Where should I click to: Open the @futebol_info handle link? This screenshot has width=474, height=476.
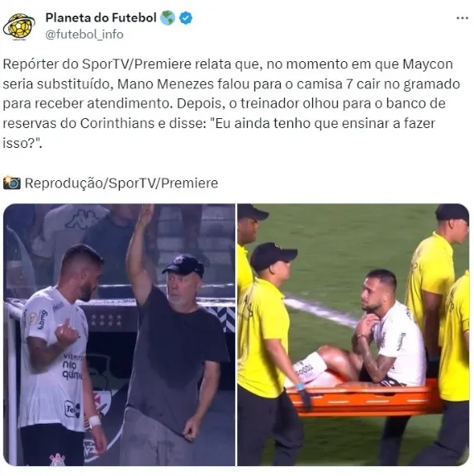tap(84, 35)
